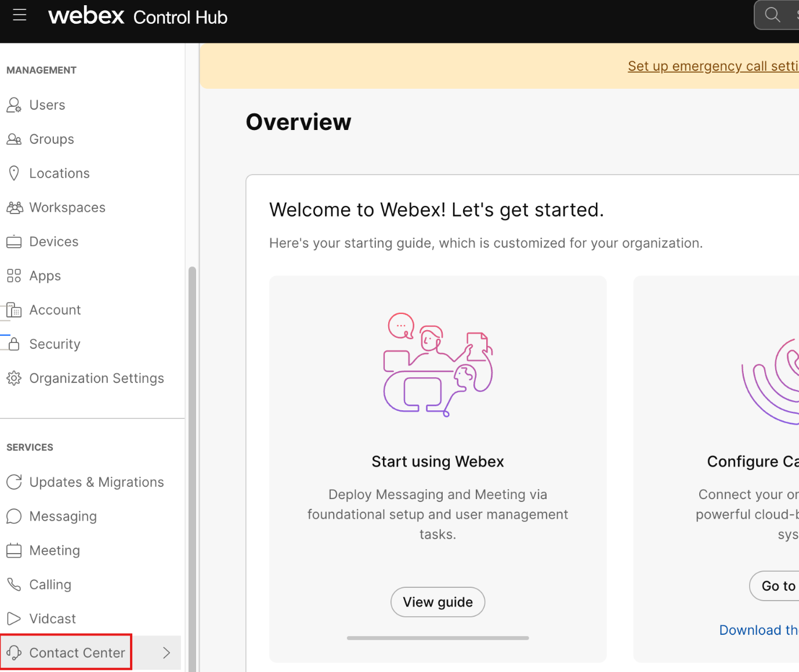
Task: Click the View guide button
Action: [438, 602]
